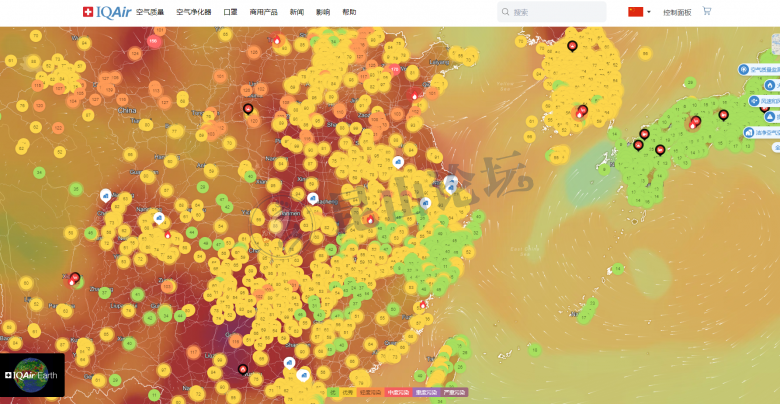Click the IQAir logo in header

tap(106, 12)
